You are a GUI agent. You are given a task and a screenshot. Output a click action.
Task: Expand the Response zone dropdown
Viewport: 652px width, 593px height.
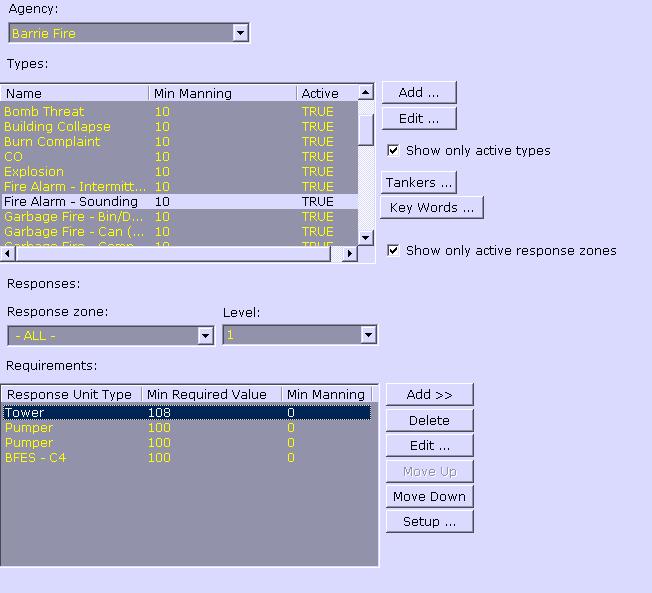(205, 336)
